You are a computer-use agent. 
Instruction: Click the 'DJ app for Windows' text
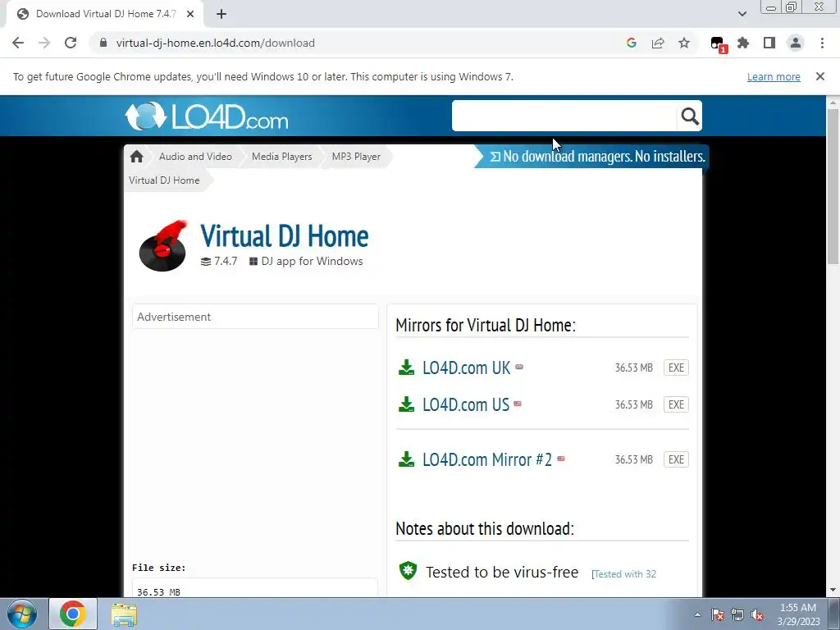(x=312, y=261)
